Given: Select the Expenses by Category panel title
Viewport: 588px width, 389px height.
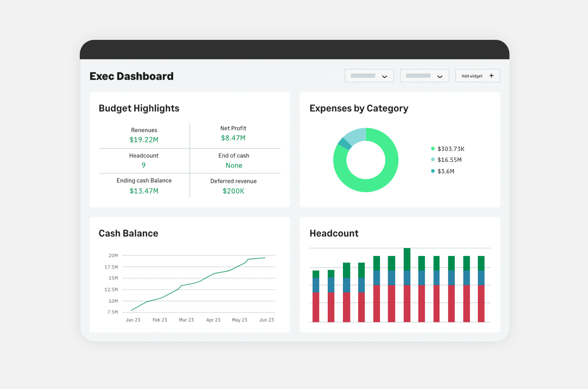Looking at the screenshot, I should (x=359, y=108).
